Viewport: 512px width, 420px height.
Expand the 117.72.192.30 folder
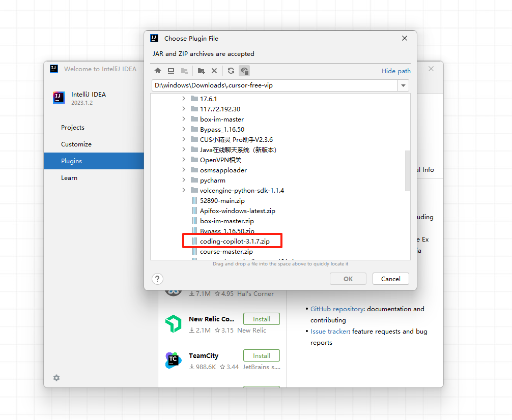[184, 109]
